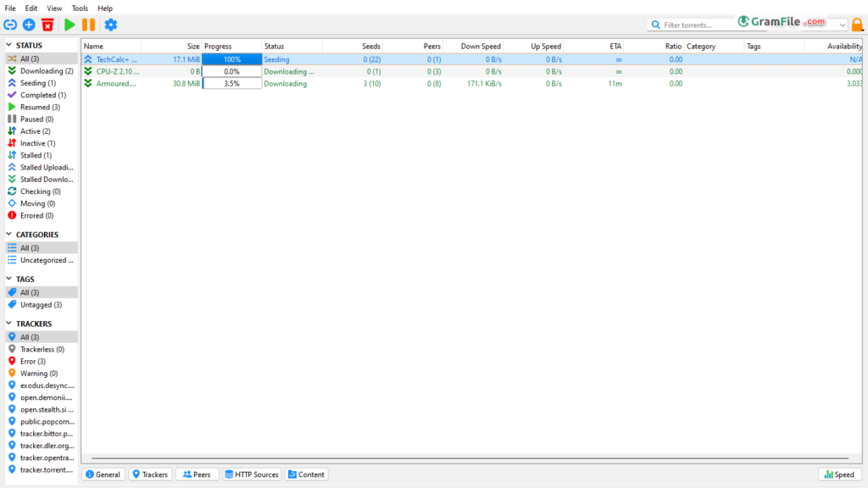This screenshot has height=488, width=868.
Task: Click the red Remove torrent trash icon
Action: pyautogui.click(x=47, y=25)
